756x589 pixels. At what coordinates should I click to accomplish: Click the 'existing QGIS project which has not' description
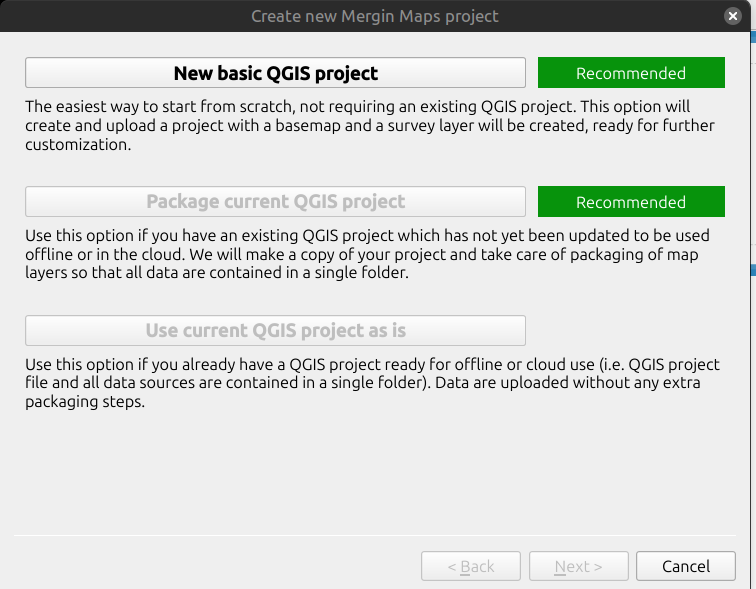(367, 254)
